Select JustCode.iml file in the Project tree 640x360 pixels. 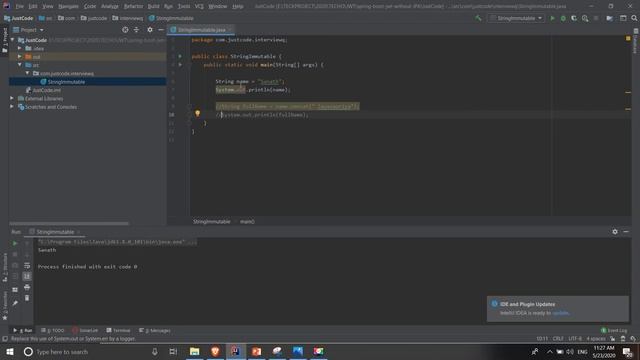46,90
